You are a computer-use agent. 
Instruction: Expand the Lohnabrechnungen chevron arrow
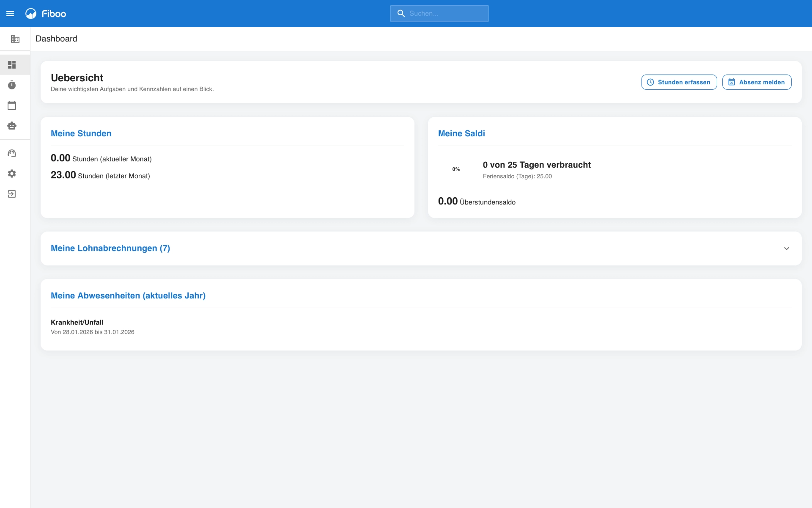point(786,248)
